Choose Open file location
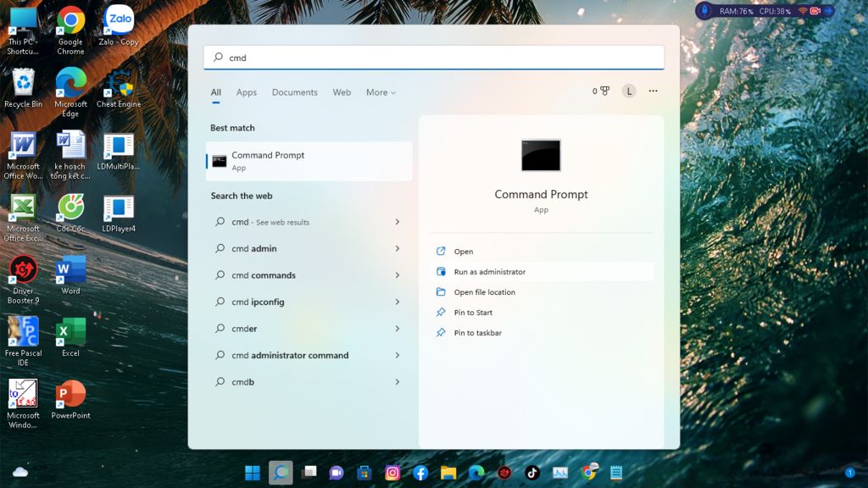868x488 pixels. tap(542, 292)
